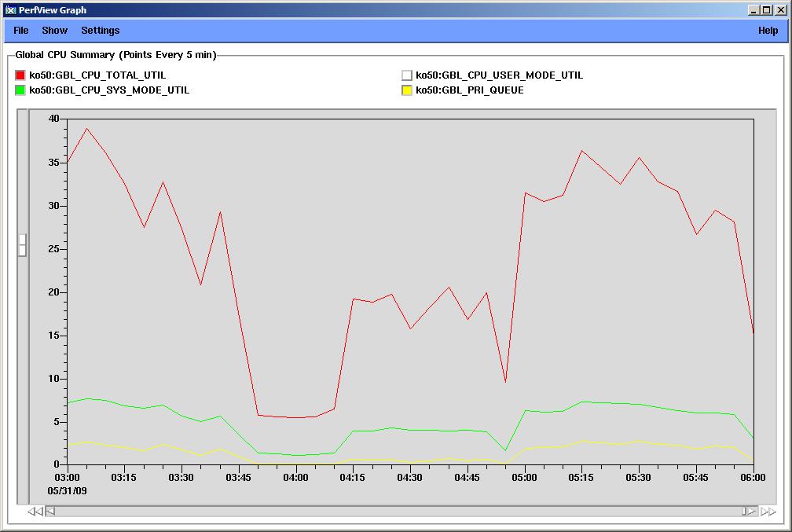Click the vertical slider handle left of graph
Viewport: 792px width, 532px height.
(x=23, y=244)
